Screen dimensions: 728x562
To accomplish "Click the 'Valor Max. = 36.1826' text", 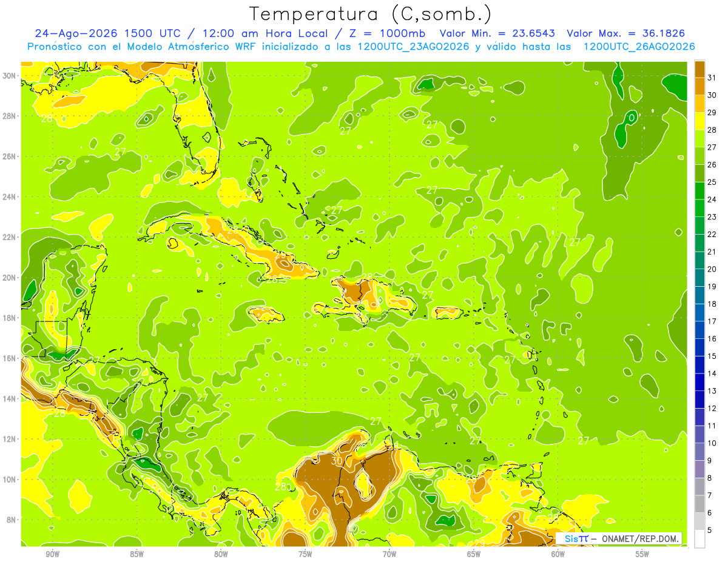I will coord(626,33).
